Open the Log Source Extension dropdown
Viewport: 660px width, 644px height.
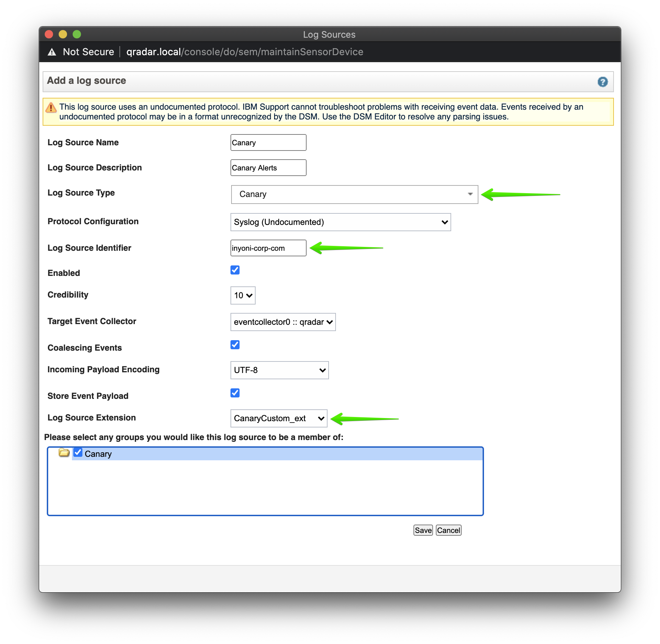pos(279,418)
